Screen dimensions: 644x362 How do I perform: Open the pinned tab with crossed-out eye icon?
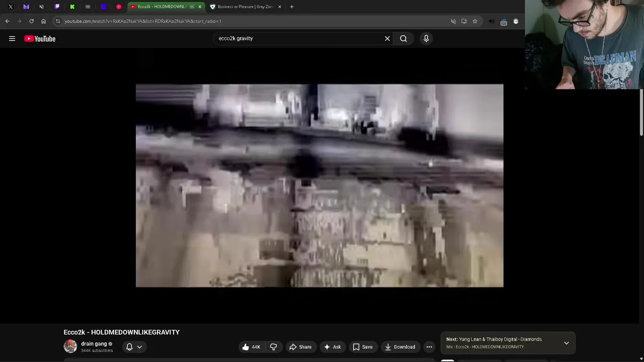pos(41,7)
